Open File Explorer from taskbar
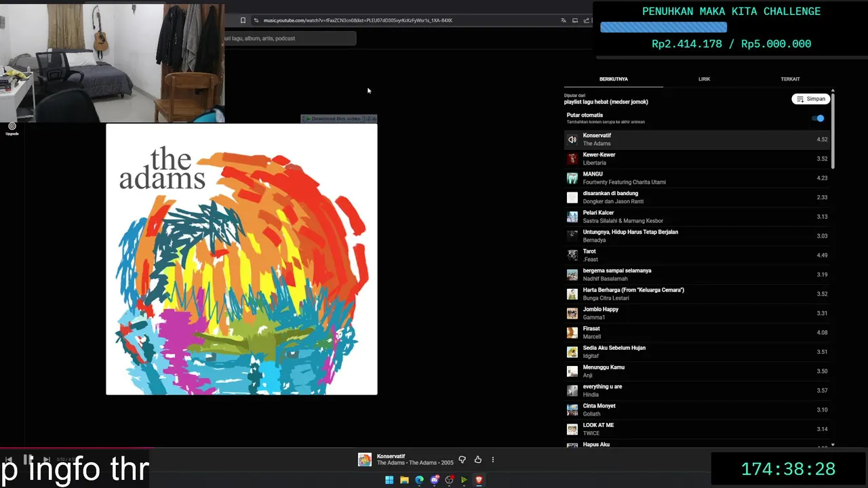 coord(404,480)
